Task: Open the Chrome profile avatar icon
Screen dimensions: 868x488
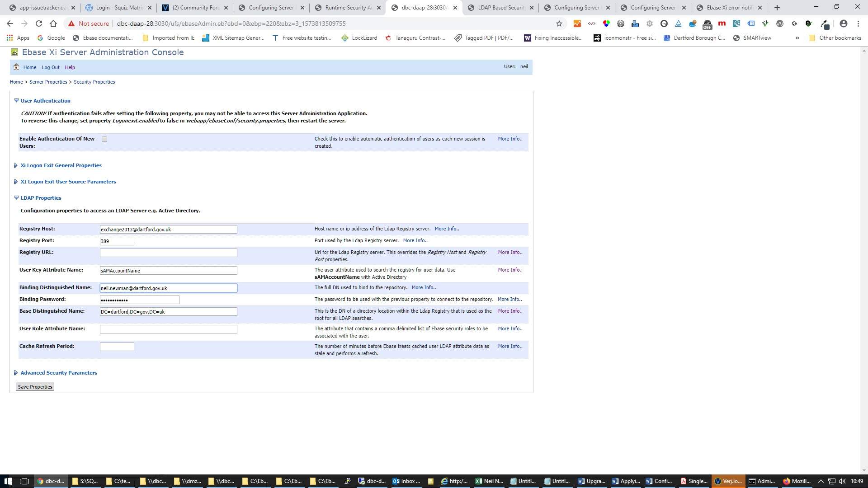Action: (x=843, y=23)
